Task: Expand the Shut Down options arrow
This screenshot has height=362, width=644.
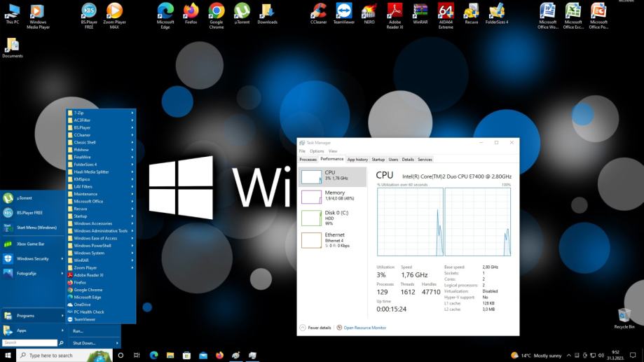Action: point(117,343)
